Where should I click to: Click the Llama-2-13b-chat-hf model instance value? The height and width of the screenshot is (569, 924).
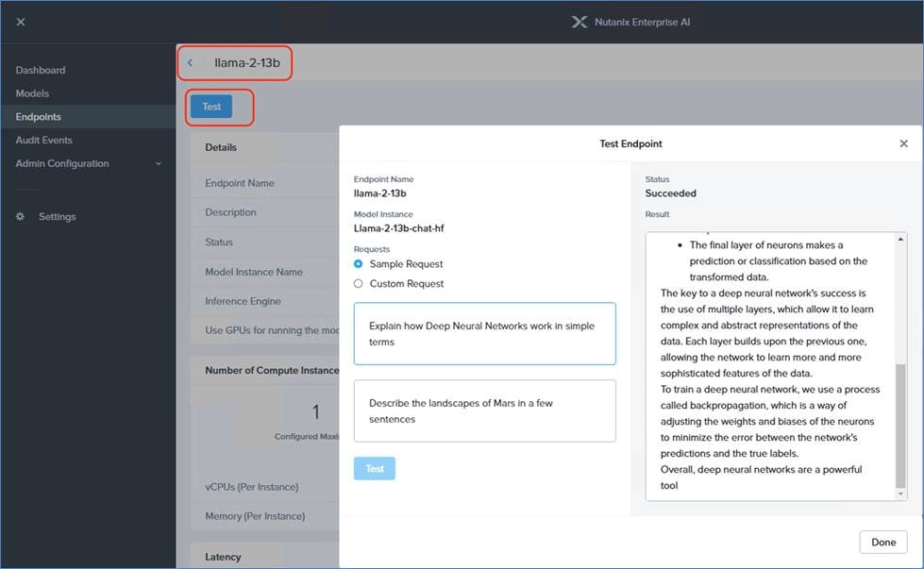tap(399, 228)
